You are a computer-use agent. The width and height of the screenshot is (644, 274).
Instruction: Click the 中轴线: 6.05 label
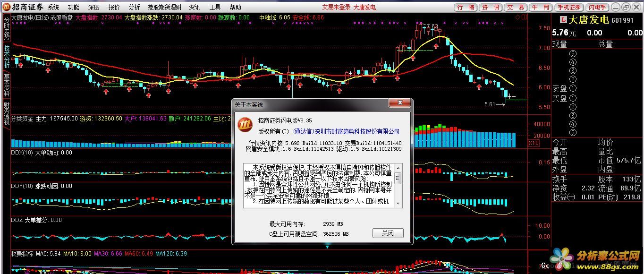click(x=275, y=17)
